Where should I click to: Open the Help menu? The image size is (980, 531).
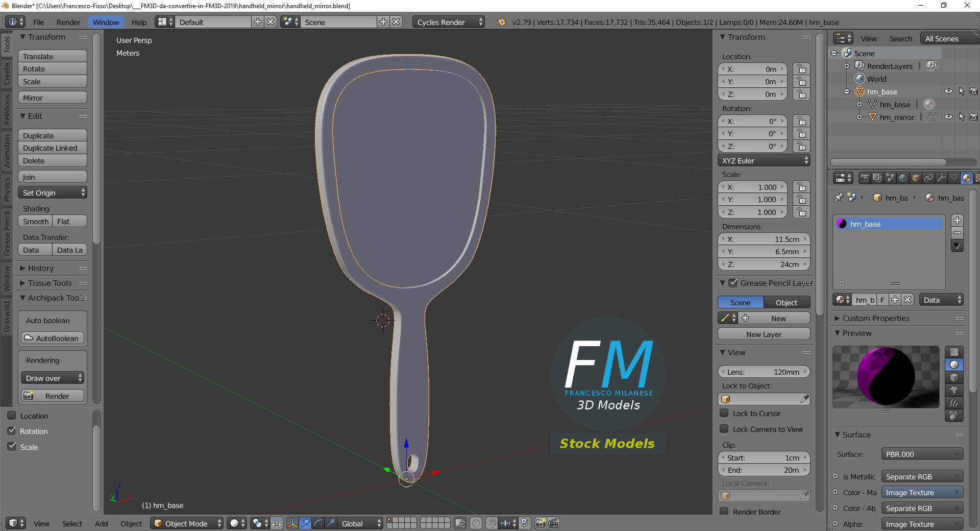tap(139, 22)
